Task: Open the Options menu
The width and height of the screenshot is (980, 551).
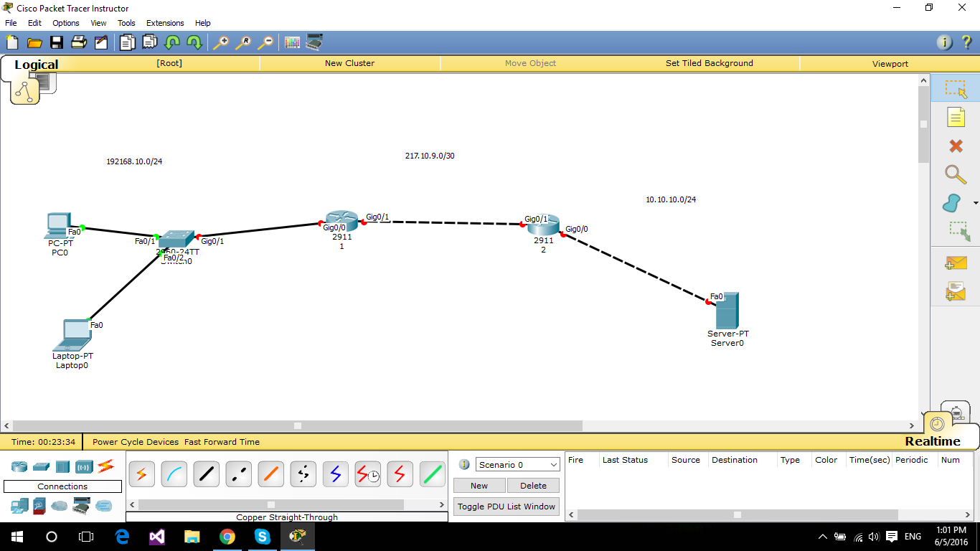Action: pos(66,23)
